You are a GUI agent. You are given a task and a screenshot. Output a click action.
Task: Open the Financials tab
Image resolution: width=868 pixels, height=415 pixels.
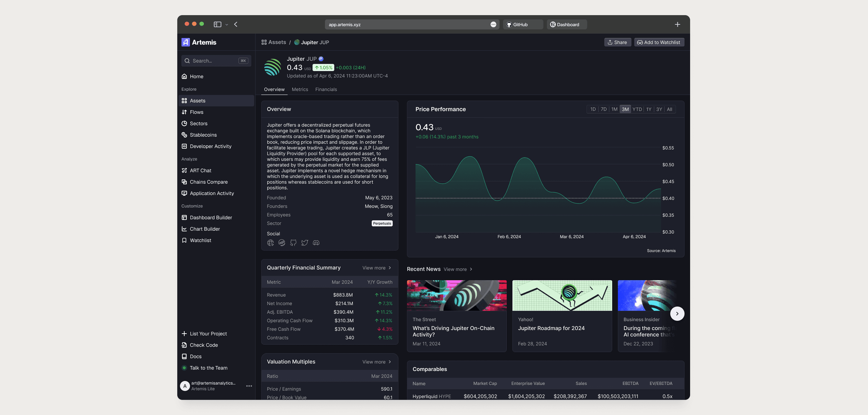point(326,89)
